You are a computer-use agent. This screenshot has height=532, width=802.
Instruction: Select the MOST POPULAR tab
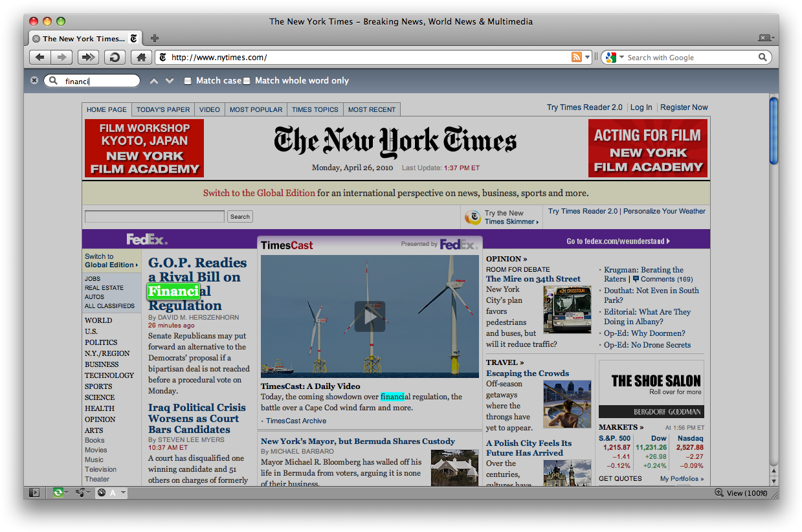tap(256, 109)
